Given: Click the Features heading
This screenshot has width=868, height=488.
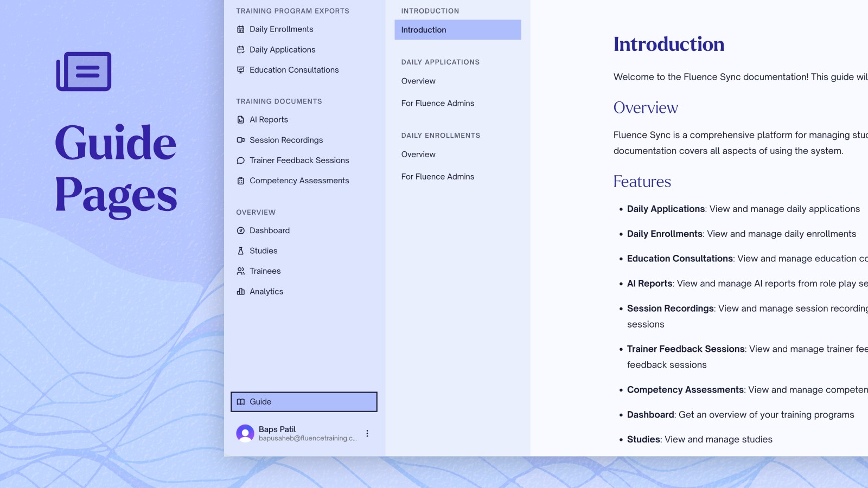Looking at the screenshot, I should coord(642,181).
